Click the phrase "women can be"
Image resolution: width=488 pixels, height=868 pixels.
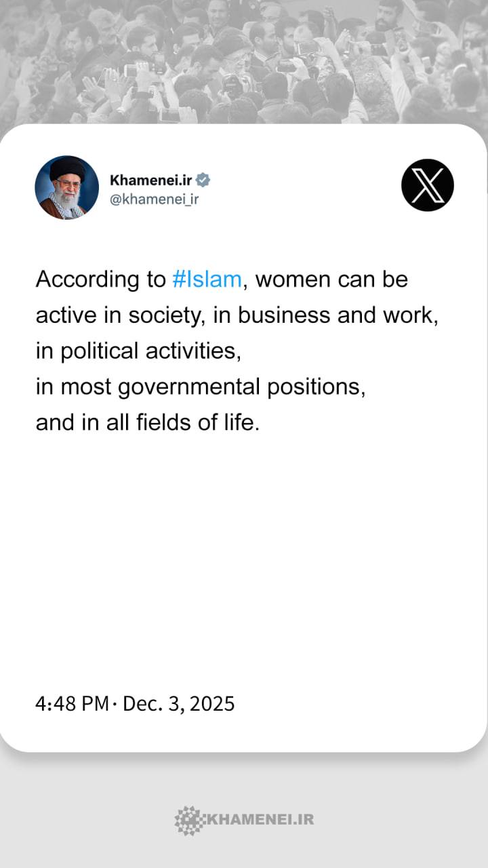331,279
